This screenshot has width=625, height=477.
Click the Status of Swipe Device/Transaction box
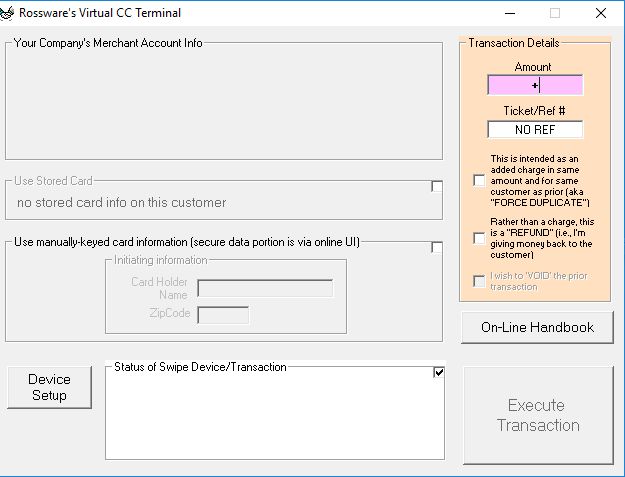(275, 413)
